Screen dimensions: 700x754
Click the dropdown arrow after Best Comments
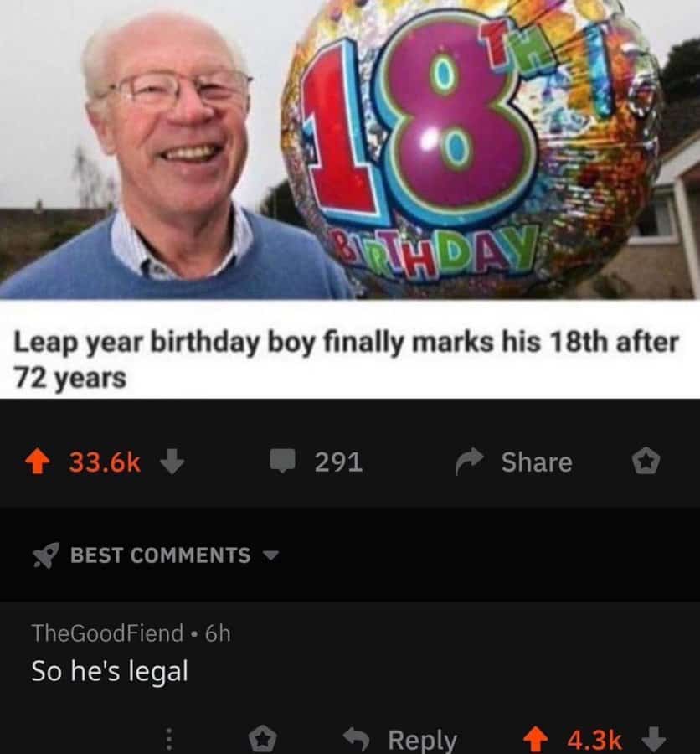point(270,556)
